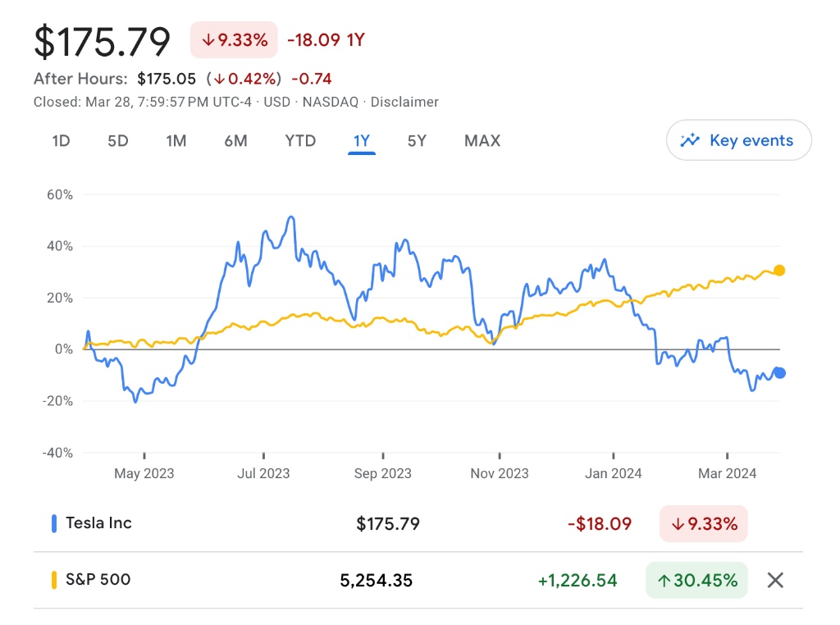The height and width of the screenshot is (625, 840).
Task: Click the S&P 500 yellow legend marker
Action: click(x=54, y=580)
